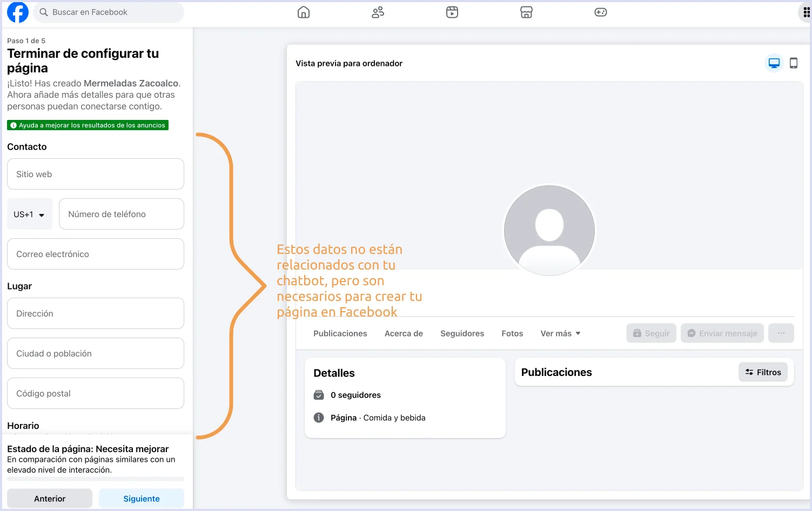The image size is (812, 511).
Task: Click the default profile picture avatar
Action: pyautogui.click(x=549, y=230)
